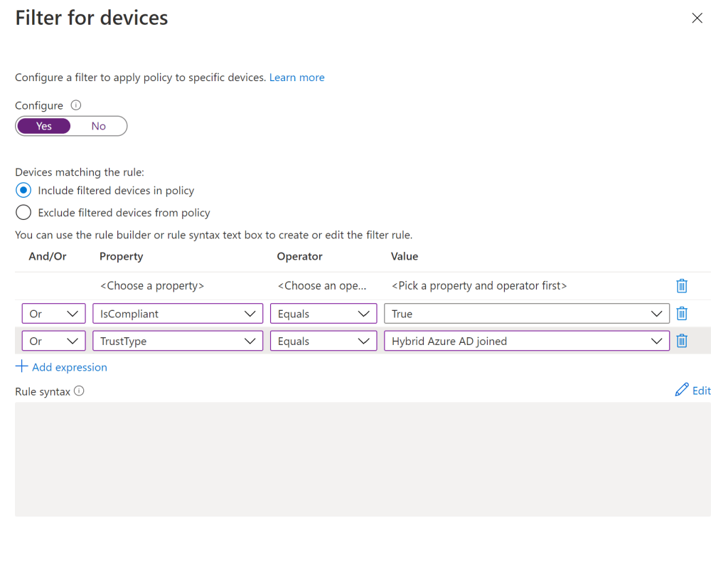Viewport: 728px width, 567px height.
Task: Select Include filtered devices in policy
Action: [23, 191]
